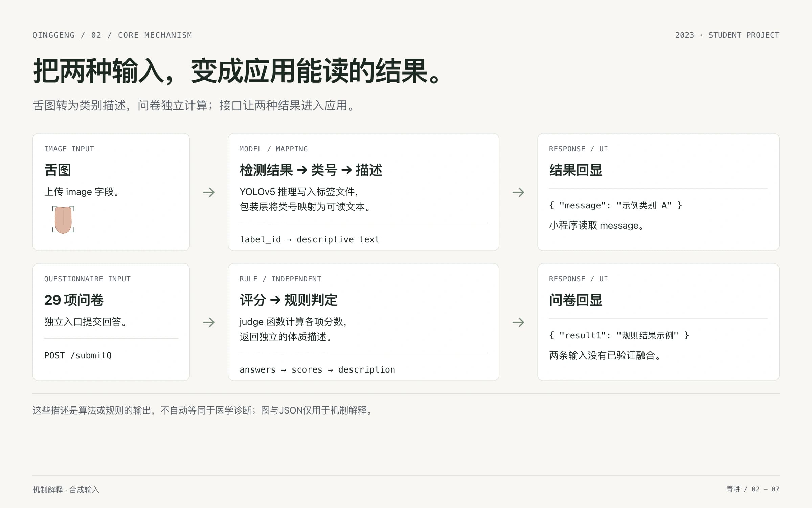This screenshot has width=812, height=508.
Task: Click the text 独立入口提交回答。
Action: click(x=85, y=322)
